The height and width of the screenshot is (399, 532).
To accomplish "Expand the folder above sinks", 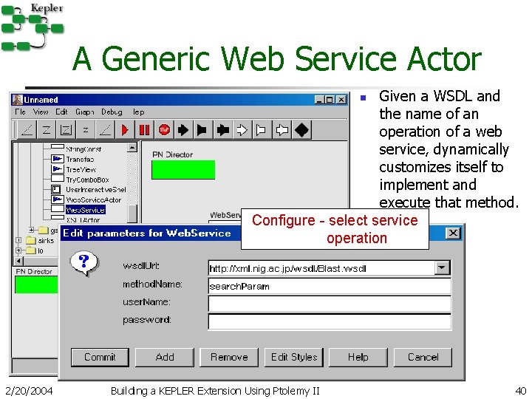I will point(32,230).
